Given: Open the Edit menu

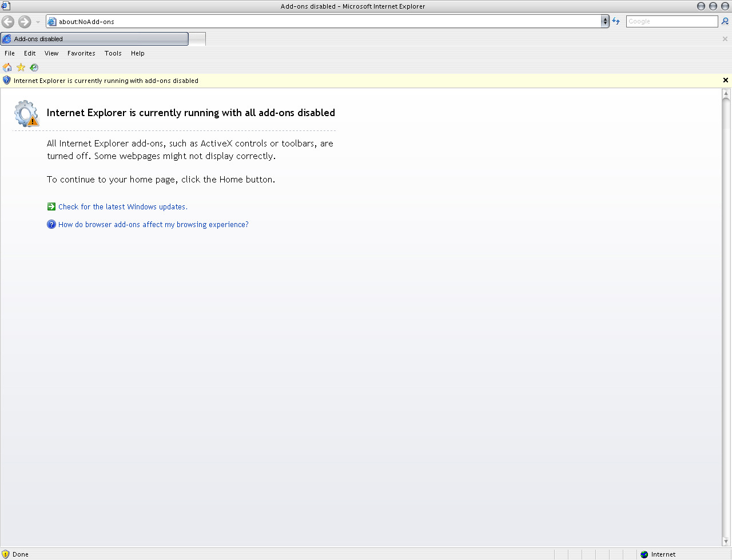Looking at the screenshot, I should (30, 53).
